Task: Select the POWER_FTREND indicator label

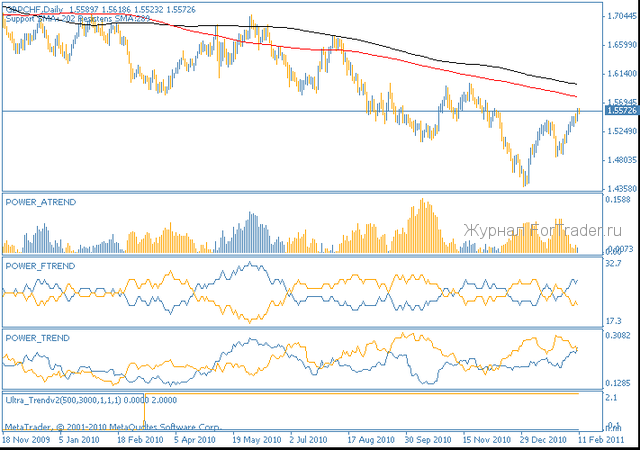Action: tap(40, 266)
